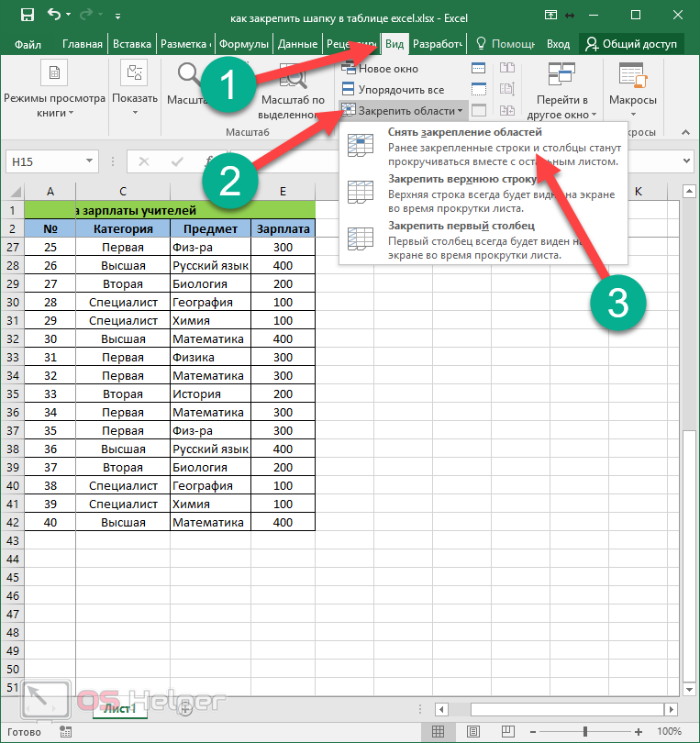Click the vertical scrollbar up arrow
This screenshot has height=743, width=700.
pos(689,191)
